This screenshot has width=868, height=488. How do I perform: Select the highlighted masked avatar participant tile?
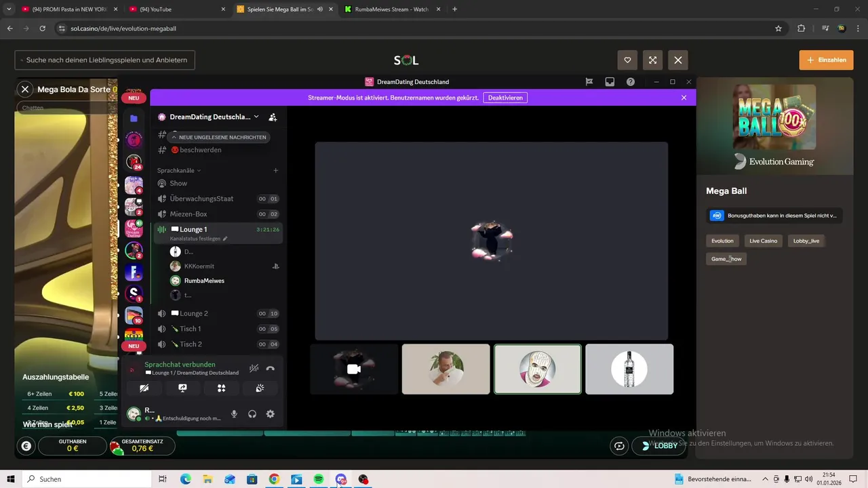point(538,369)
